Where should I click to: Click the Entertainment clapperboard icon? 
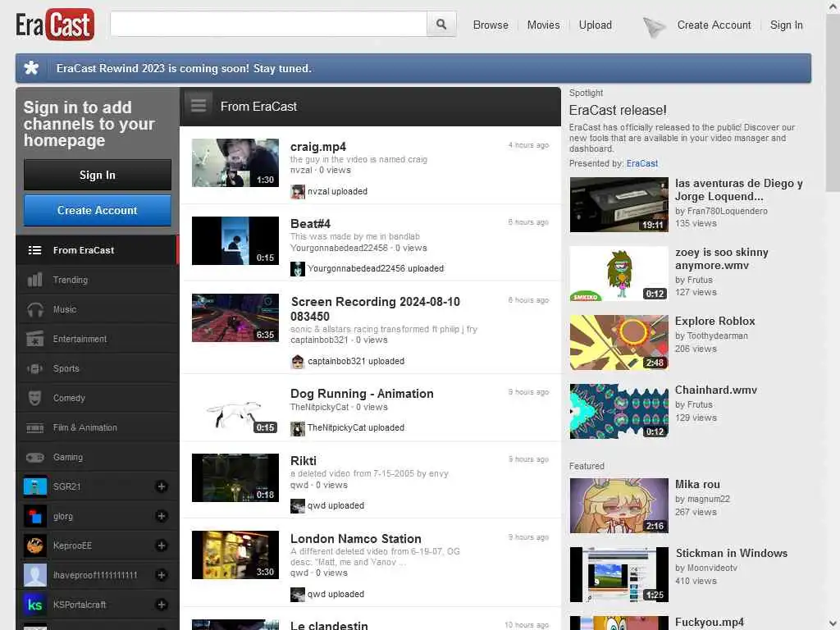click(x=34, y=339)
